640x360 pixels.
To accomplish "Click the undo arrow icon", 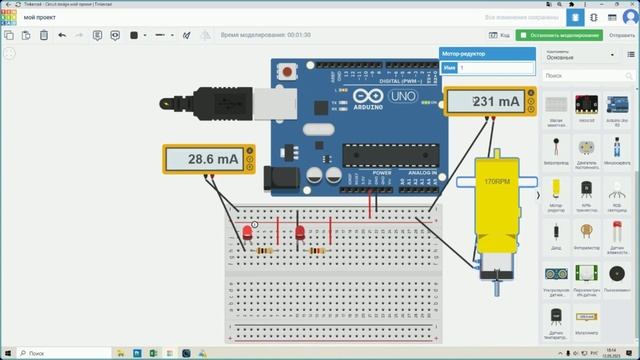I will pos(62,36).
